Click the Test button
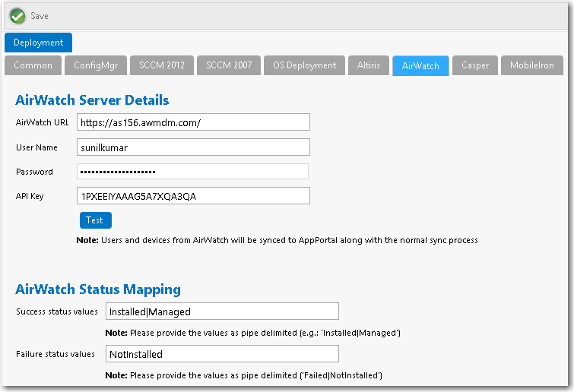This screenshot has width=574, height=392. click(x=96, y=220)
